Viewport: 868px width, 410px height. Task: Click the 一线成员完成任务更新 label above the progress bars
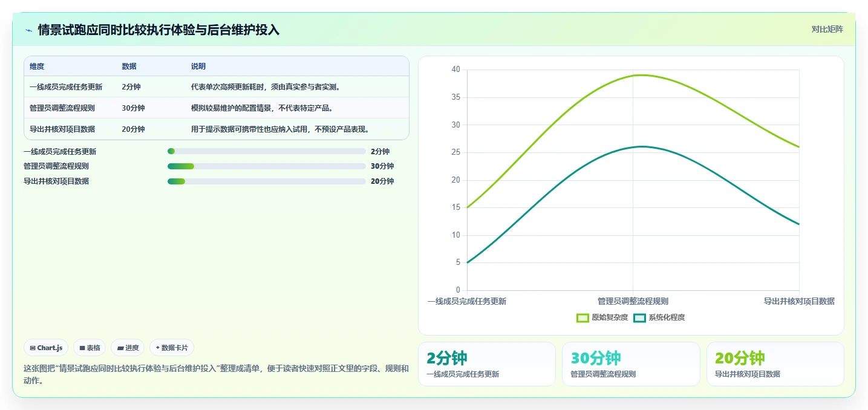60,152
